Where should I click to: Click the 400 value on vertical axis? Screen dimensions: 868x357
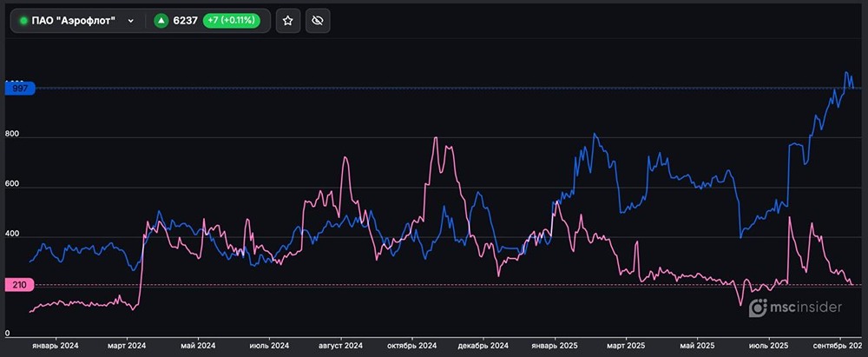pos(11,235)
